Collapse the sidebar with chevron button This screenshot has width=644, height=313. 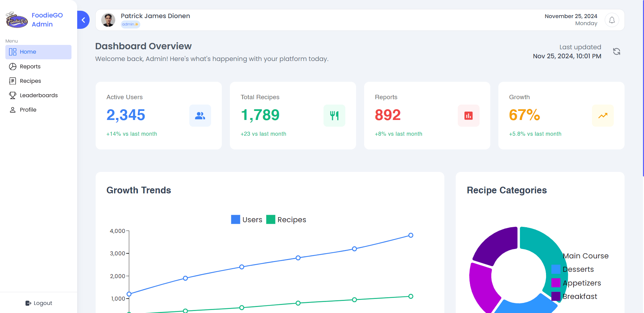click(x=83, y=20)
